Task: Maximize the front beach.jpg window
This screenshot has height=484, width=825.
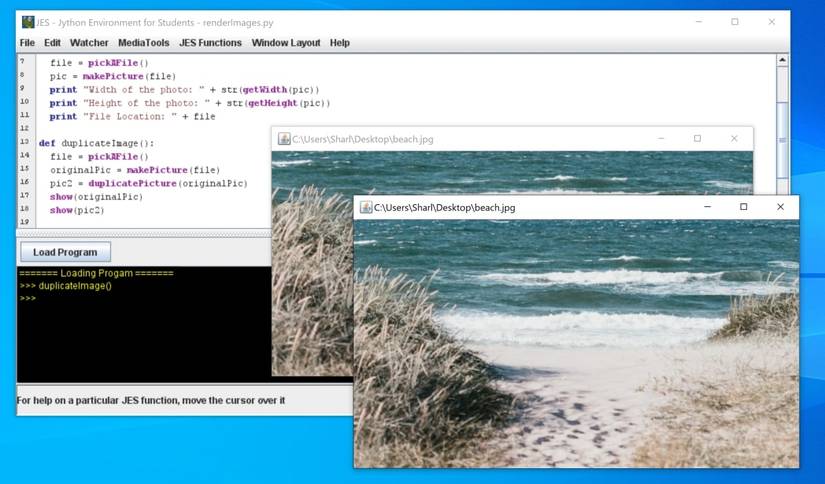Action: click(743, 207)
